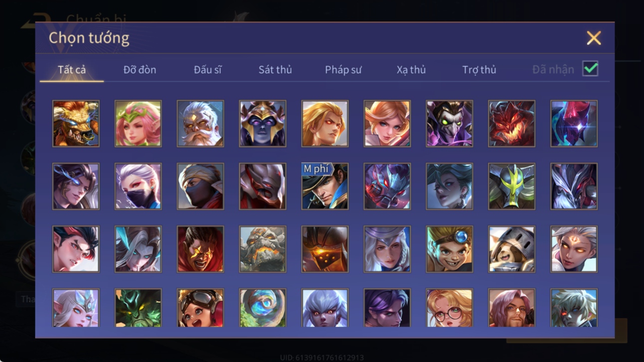Viewport: 644px width, 362px height.
Task: Open the Trợ thủ tab
Action: tap(479, 70)
